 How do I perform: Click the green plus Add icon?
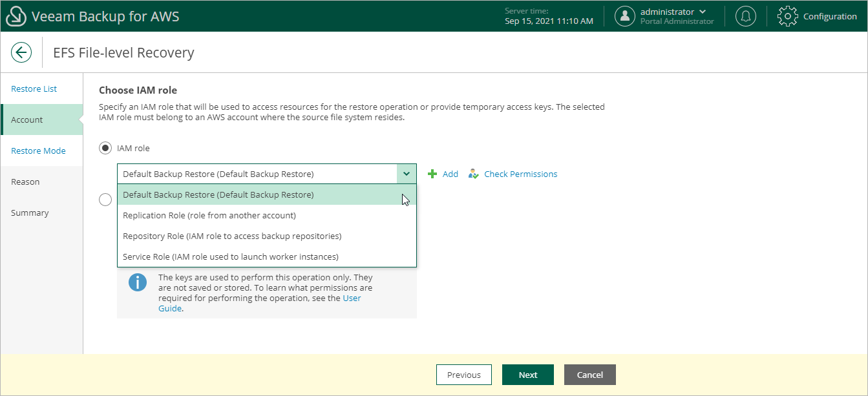[x=433, y=174]
